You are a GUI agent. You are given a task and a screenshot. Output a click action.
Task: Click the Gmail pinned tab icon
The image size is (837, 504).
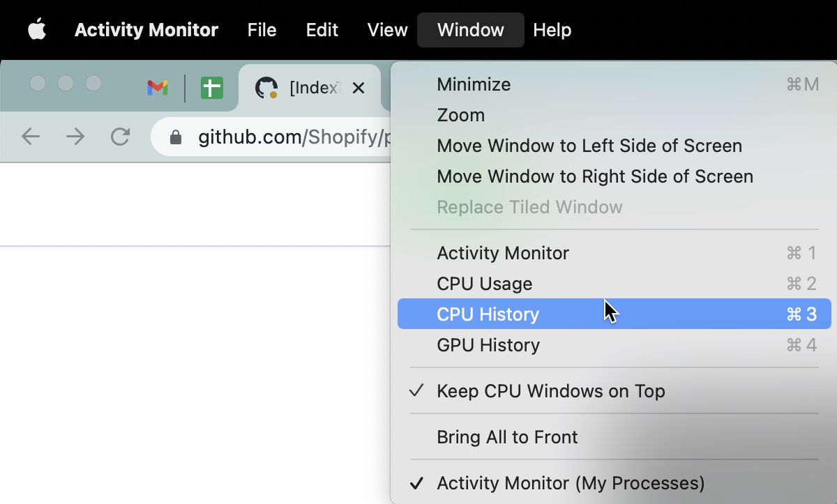click(158, 88)
